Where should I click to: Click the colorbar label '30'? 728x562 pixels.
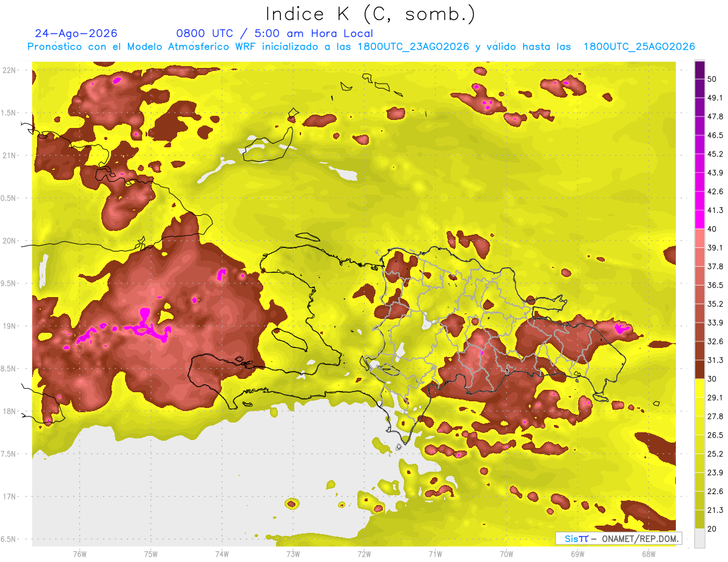(712, 379)
